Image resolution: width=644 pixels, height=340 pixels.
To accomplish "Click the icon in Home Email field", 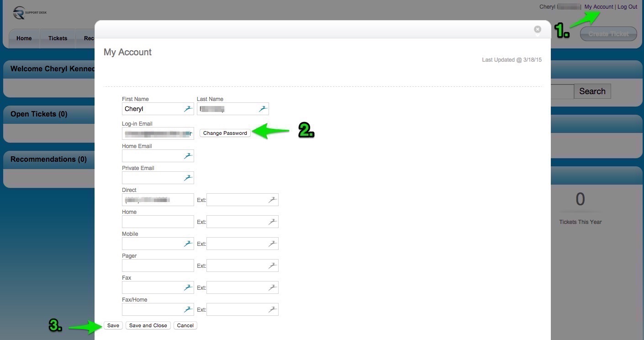I will point(188,156).
